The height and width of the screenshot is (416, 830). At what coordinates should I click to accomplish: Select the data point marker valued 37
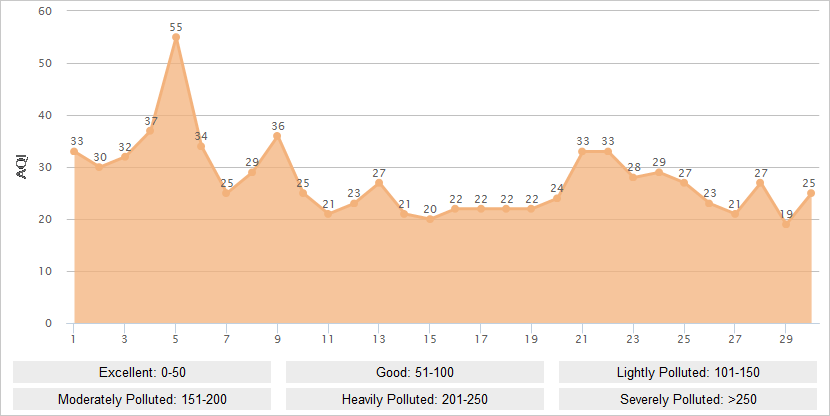150,131
